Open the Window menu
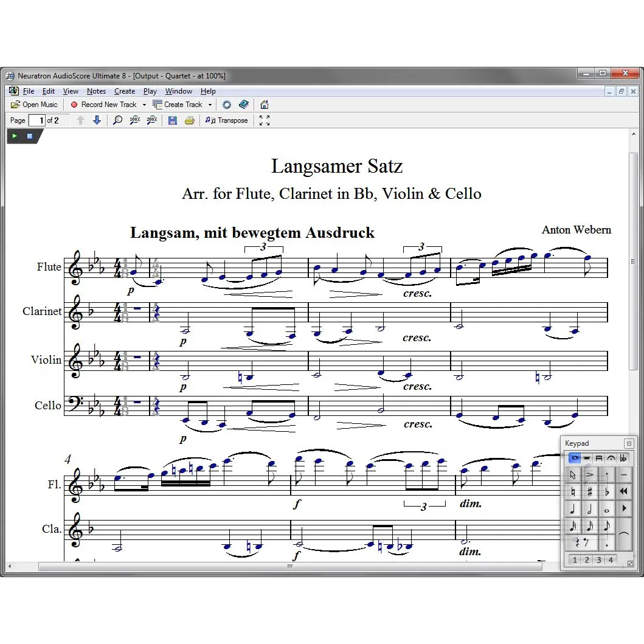This screenshot has width=644, height=644. (x=179, y=91)
